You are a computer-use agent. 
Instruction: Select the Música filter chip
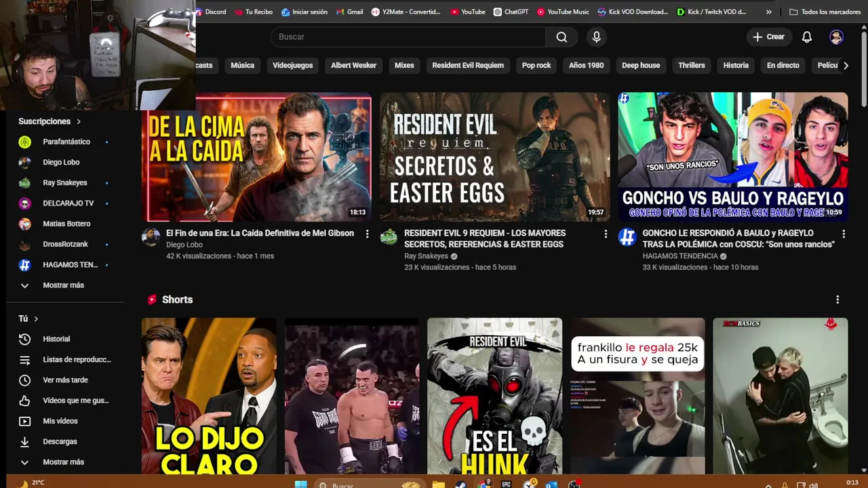[242, 65]
